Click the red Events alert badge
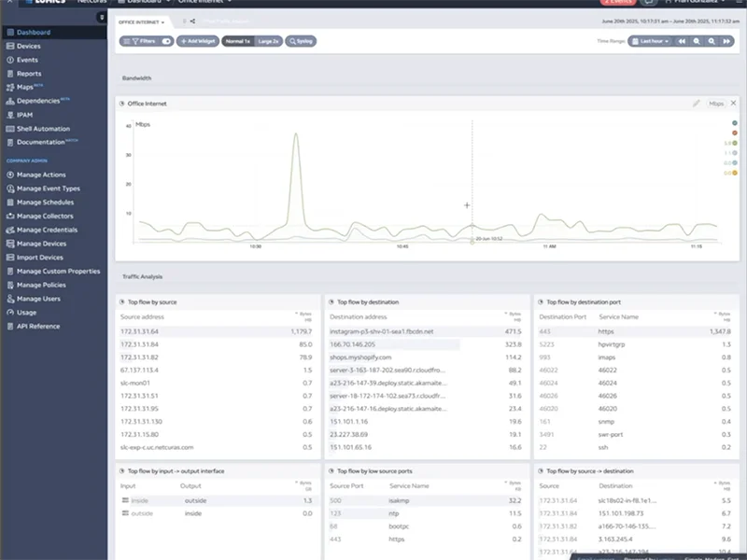The image size is (747, 560). pyautogui.click(x=618, y=2)
